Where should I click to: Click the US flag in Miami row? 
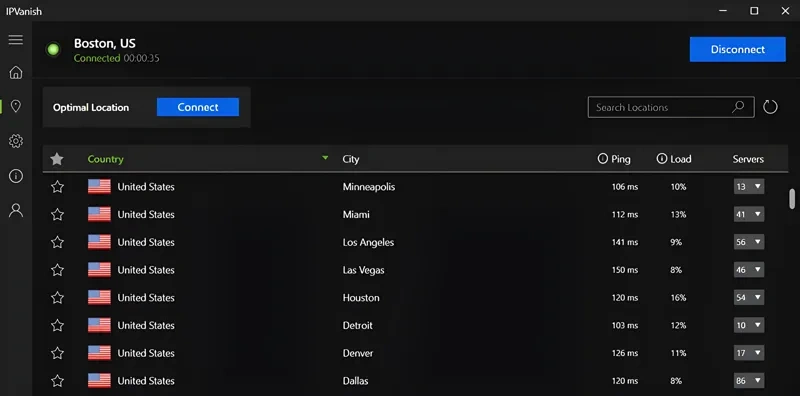[99, 214]
